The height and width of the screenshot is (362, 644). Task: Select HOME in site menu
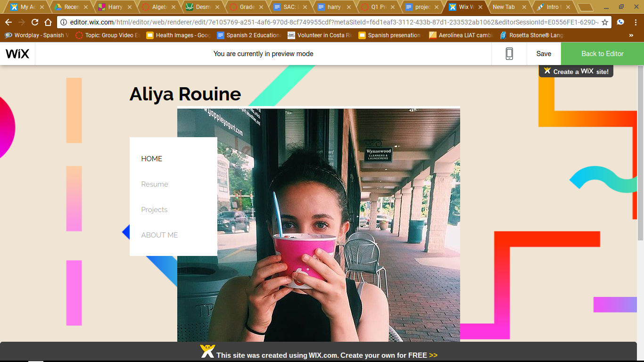point(152,159)
